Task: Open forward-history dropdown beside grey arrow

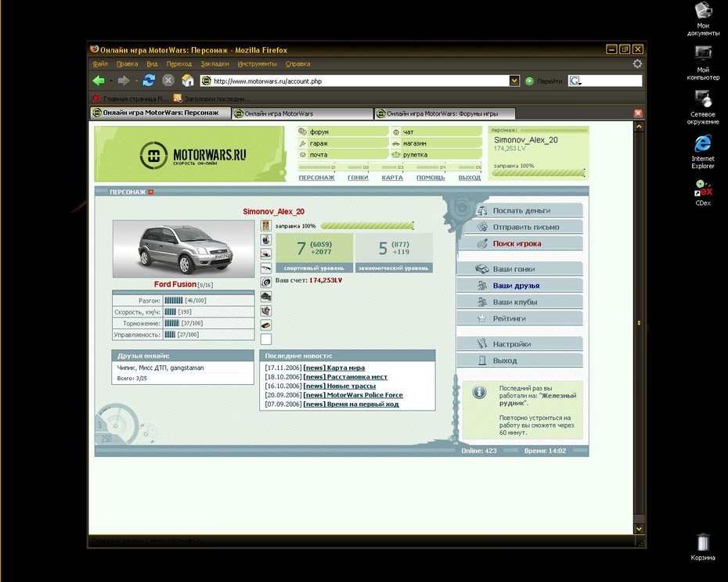Action: [136, 81]
